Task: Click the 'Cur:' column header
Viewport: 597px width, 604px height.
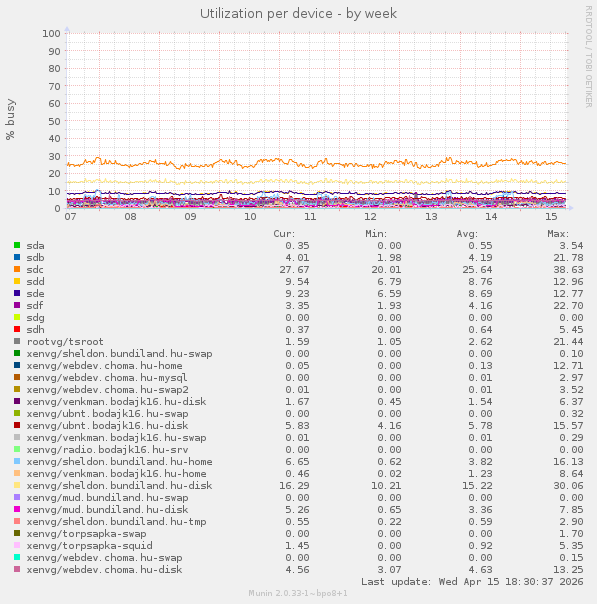Action: click(x=284, y=234)
